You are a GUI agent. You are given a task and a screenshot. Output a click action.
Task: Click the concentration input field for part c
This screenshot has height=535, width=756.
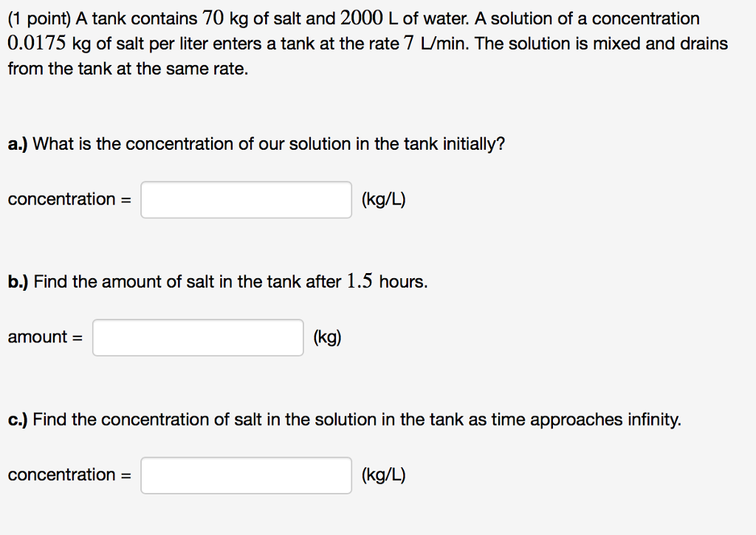pyautogui.click(x=245, y=475)
